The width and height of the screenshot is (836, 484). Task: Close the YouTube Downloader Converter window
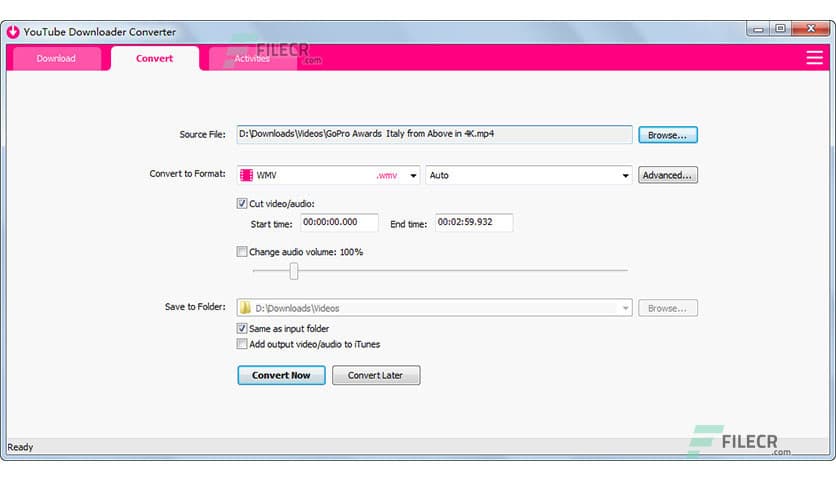pyautogui.click(x=810, y=29)
